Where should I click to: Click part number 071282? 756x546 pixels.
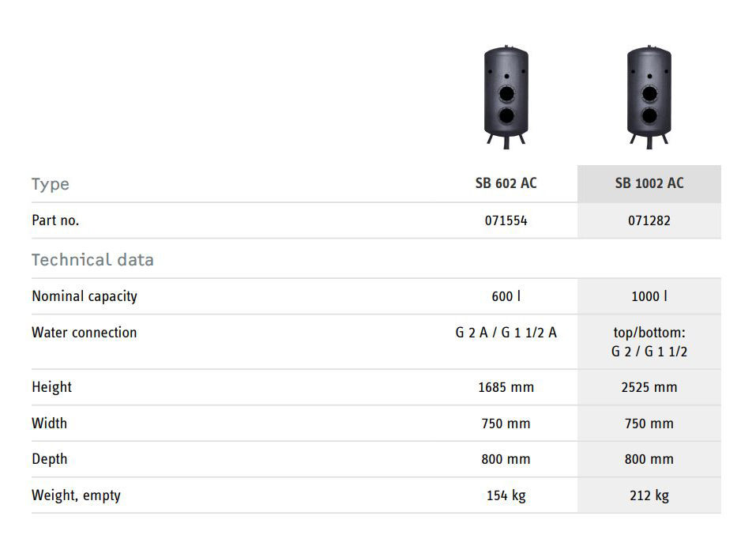649,221
